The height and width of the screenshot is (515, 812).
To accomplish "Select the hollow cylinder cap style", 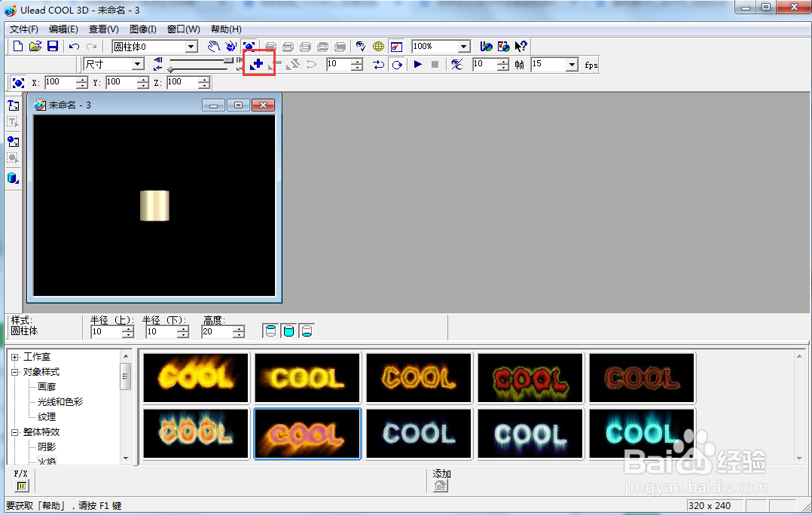I will 270,331.
